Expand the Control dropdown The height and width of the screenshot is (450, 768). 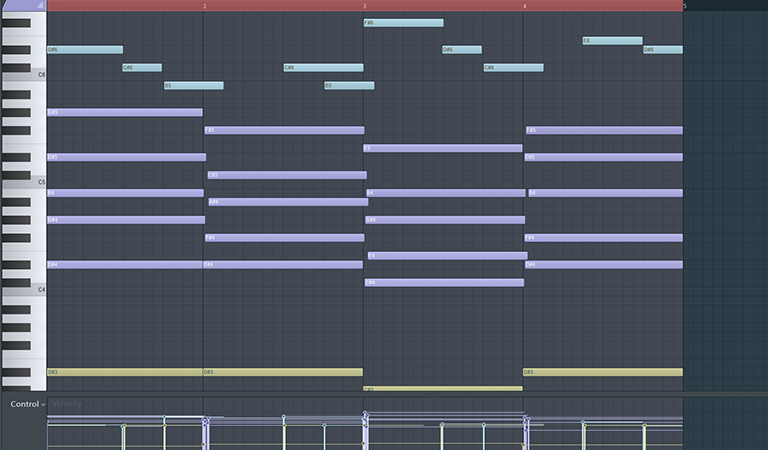[x=26, y=404]
